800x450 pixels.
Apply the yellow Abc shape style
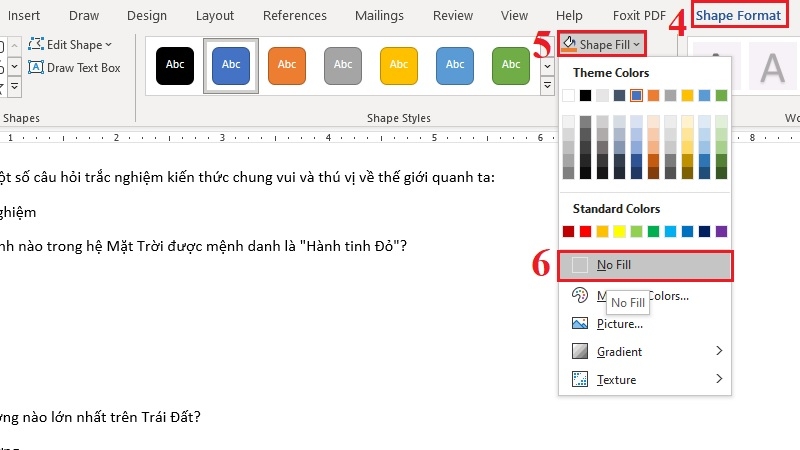(x=399, y=65)
